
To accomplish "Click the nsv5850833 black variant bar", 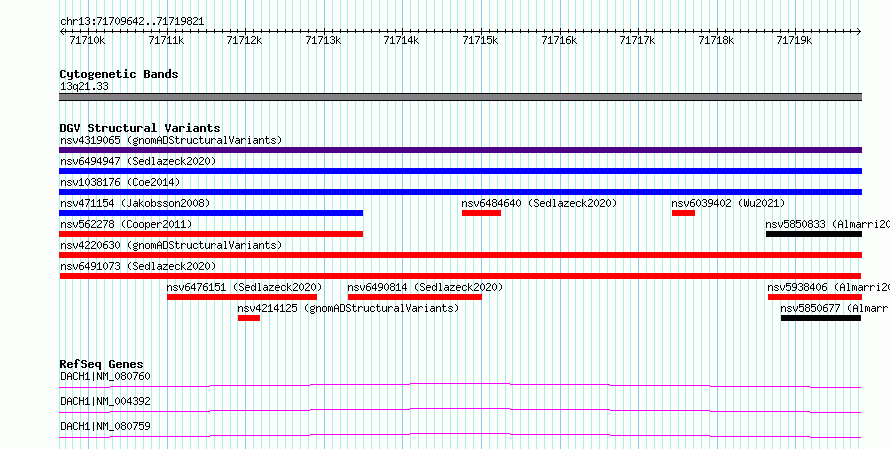I will tap(814, 234).
